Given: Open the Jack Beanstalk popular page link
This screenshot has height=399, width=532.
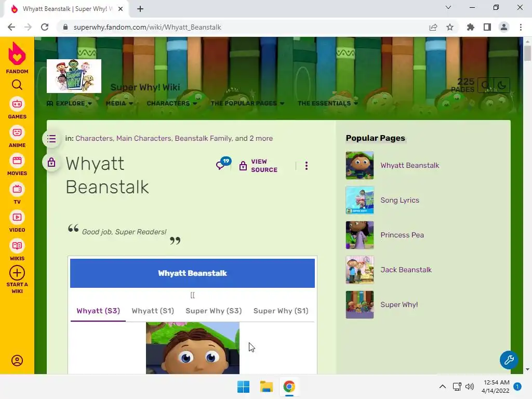Looking at the screenshot, I should pyautogui.click(x=406, y=270).
